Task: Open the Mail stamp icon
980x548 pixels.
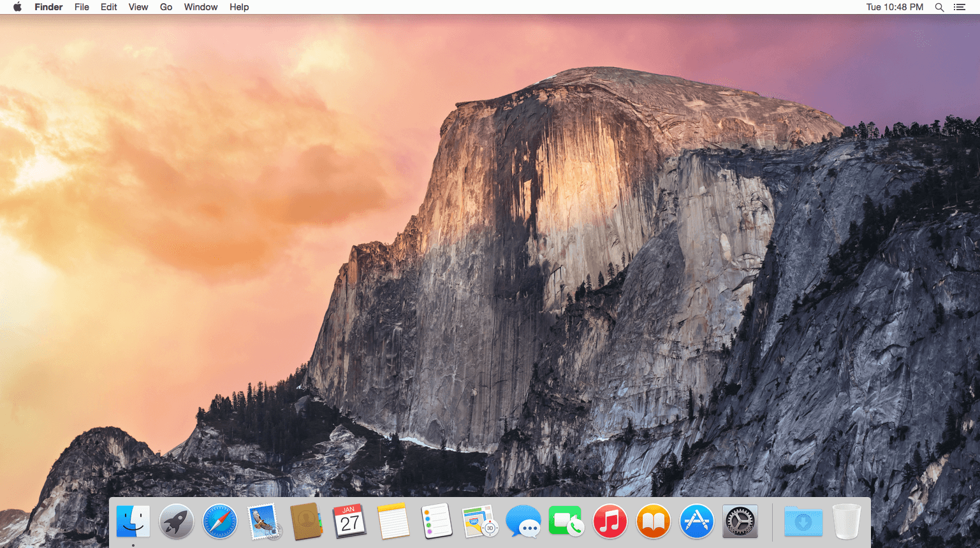Action: coord(263,521)
